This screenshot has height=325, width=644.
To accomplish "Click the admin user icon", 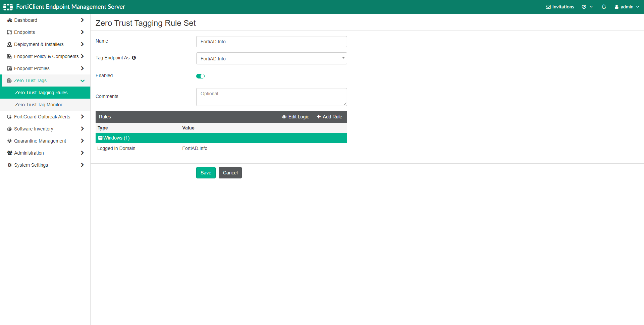I will point(616,7).
